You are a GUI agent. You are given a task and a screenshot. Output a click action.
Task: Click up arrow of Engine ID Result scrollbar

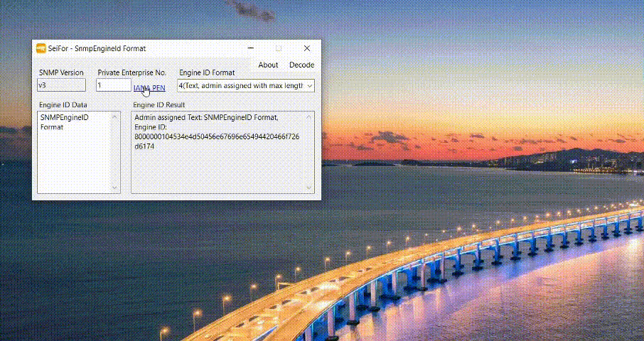coord(309,117)
